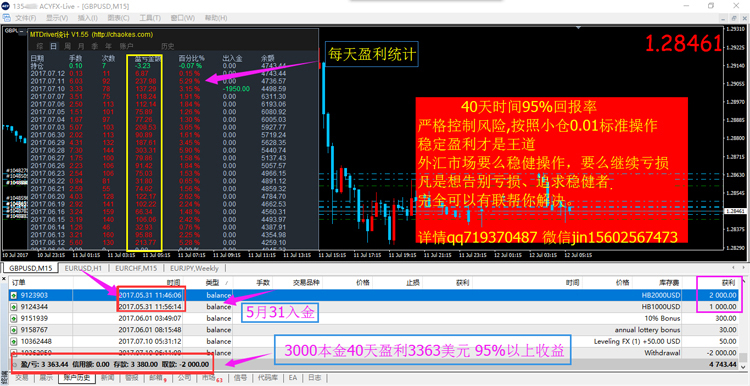The image size is (750, 386).
Task: Click the balance icon for order 10362448
Action: (x=14, y=342)
